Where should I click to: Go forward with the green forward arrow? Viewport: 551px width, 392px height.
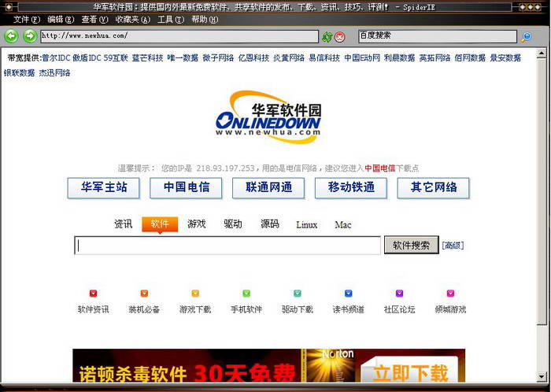(30, 36)
